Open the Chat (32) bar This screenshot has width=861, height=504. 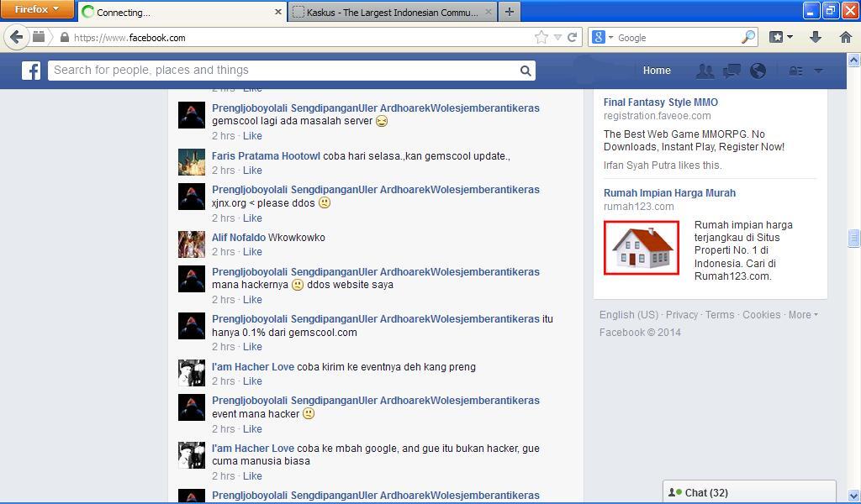[749, 492]
